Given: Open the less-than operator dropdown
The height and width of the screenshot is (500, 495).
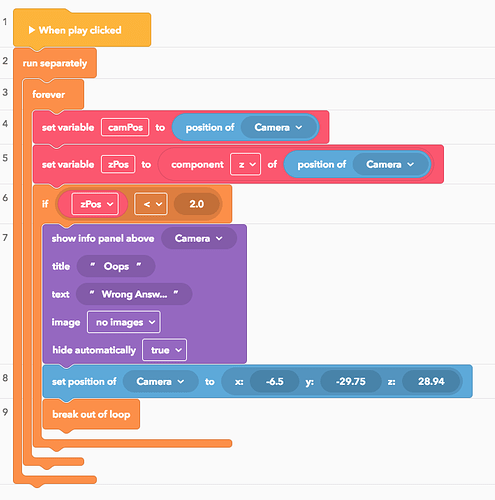Looking at the screenshot, I should tap(151, 204).
